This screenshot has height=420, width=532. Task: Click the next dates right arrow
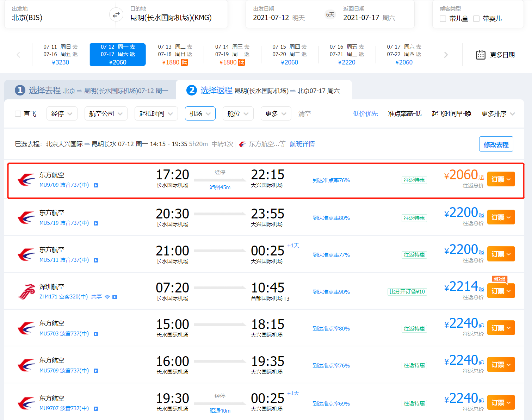click(x=446, y=55)
